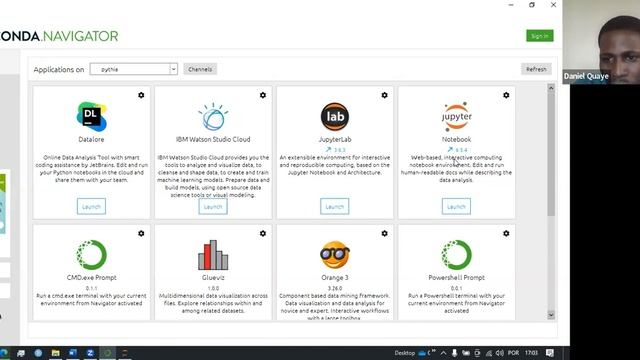
Task: Open Word from the taskbar
Action: point(73,353)
